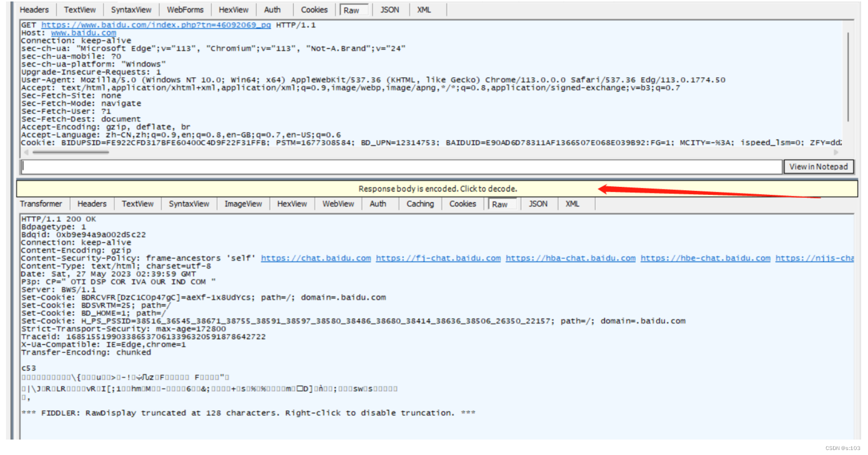This screenshot has height=455, width=868.
Task: Click the 'Transfer-Encoding: chunked' line
Action: (x=86, y=352)
